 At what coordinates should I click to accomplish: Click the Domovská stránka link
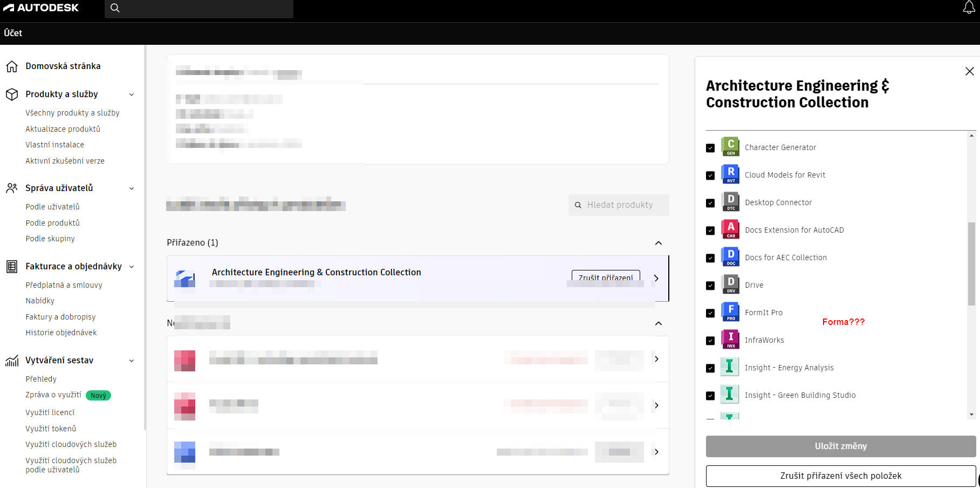pyautogui.click(x=63, y=66)
